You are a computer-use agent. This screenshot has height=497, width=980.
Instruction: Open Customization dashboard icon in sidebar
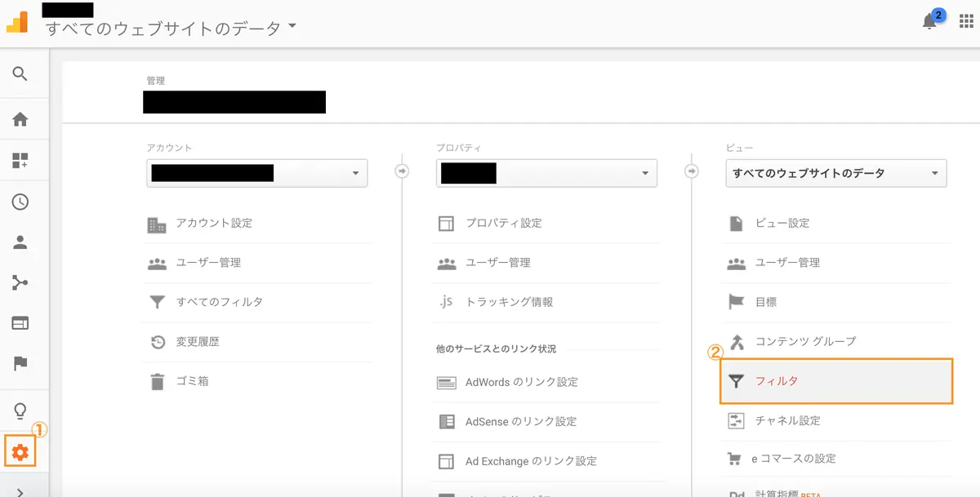coord(20,160)
